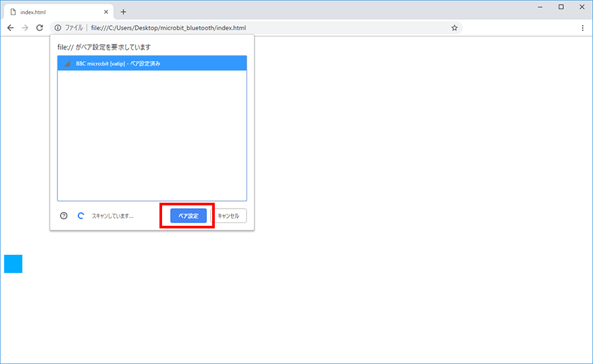
Task: Go back using the browser back arrow
Action: (x=11, y=28)
